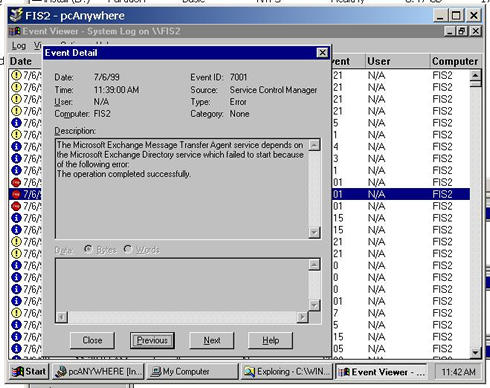
Task: Click the Event Viewer taskbar button
Action: click(x=381, y=371)
